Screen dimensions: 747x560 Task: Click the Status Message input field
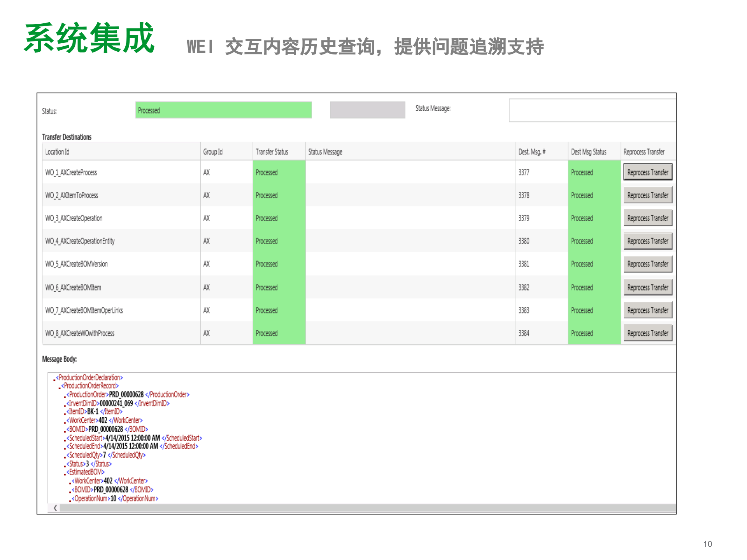pyautogui.click(x=591, y=110)
